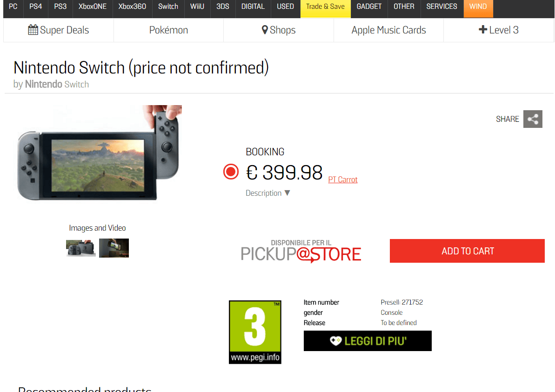
Task: Click gamepad heart icon on Leggi di più
Action: (335, 341)
